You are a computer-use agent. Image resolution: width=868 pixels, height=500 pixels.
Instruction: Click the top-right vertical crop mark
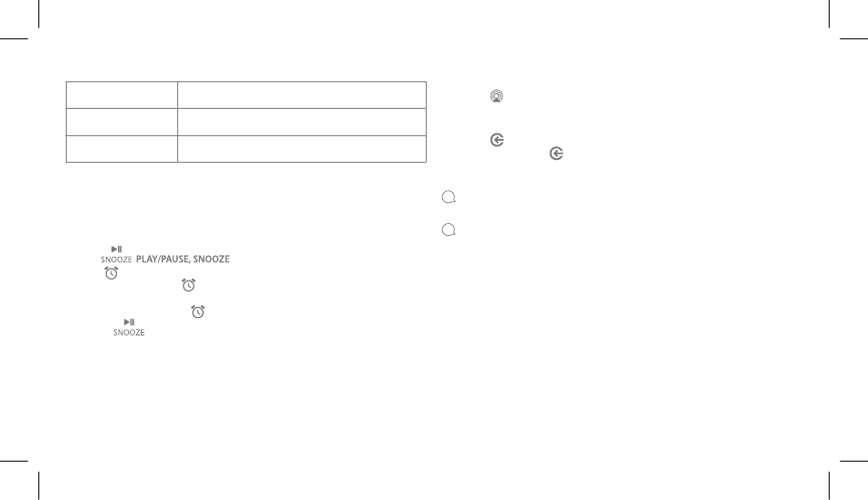pyautogui.click(x=830, y=14)
